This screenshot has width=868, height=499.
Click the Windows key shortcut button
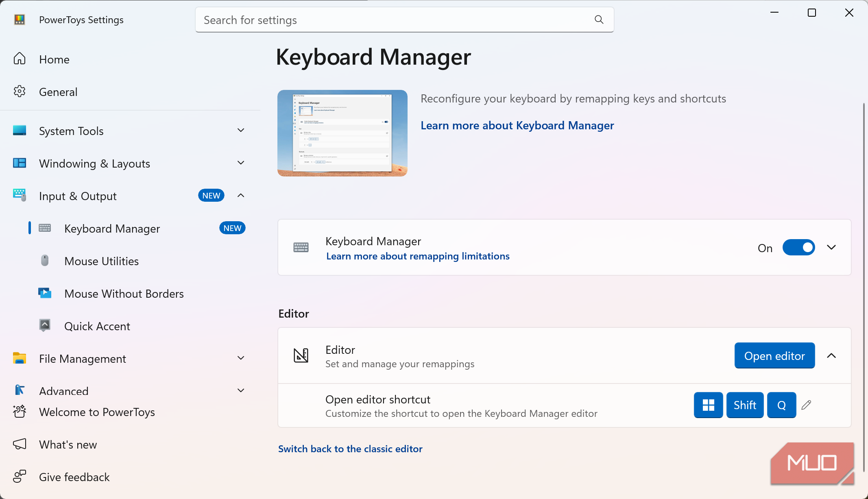click(708, 405)
